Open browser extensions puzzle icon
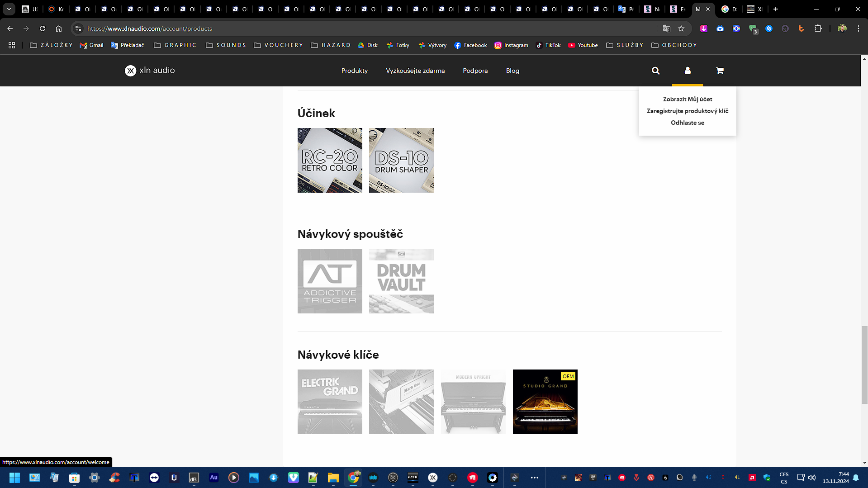The height and width of the screenshot is (488, 868). tap(818, 28)
